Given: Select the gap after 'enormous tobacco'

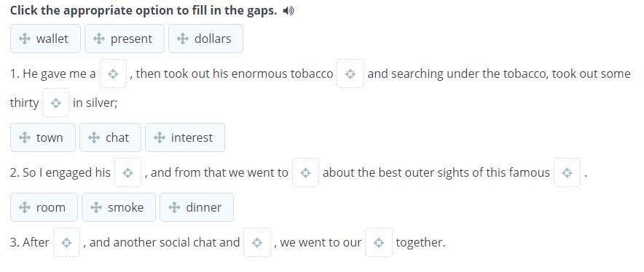Looking at the screenshot, I should [x=350, y=73].
